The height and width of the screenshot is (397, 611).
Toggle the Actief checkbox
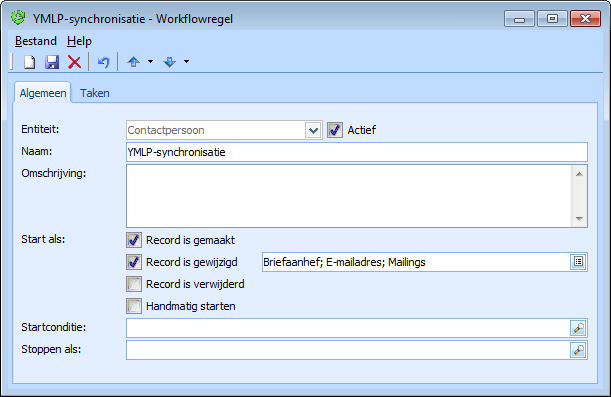click(335, 130)
